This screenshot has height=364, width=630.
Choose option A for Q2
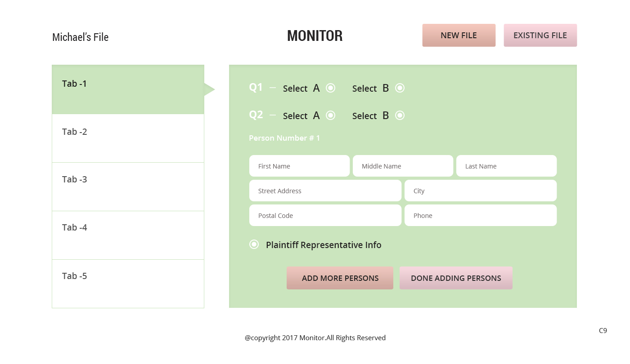[330, 115]
